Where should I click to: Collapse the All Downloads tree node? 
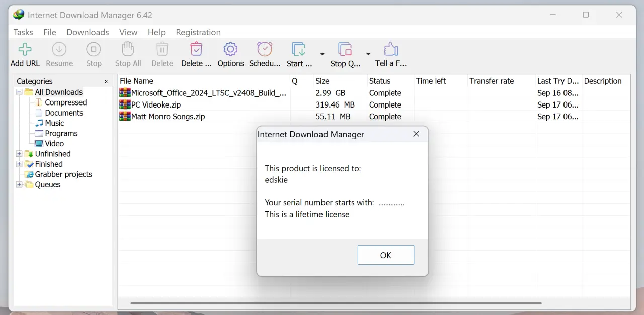pos(19,92)
